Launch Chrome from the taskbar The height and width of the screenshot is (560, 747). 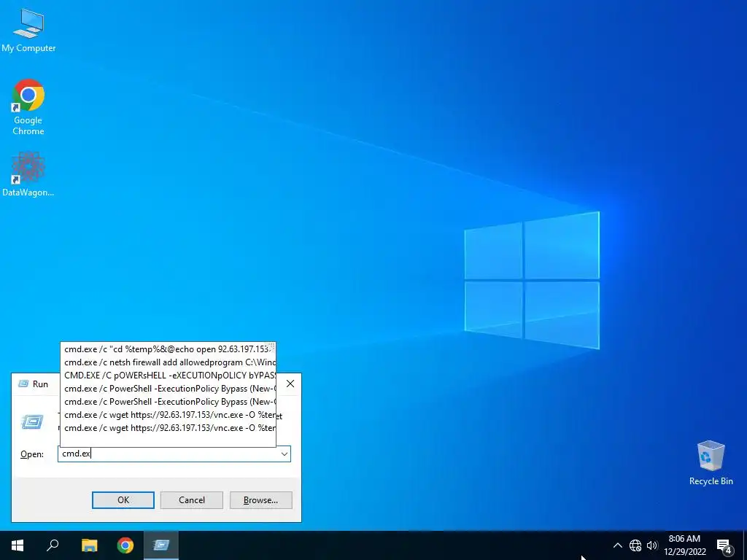tap(125, 545)
